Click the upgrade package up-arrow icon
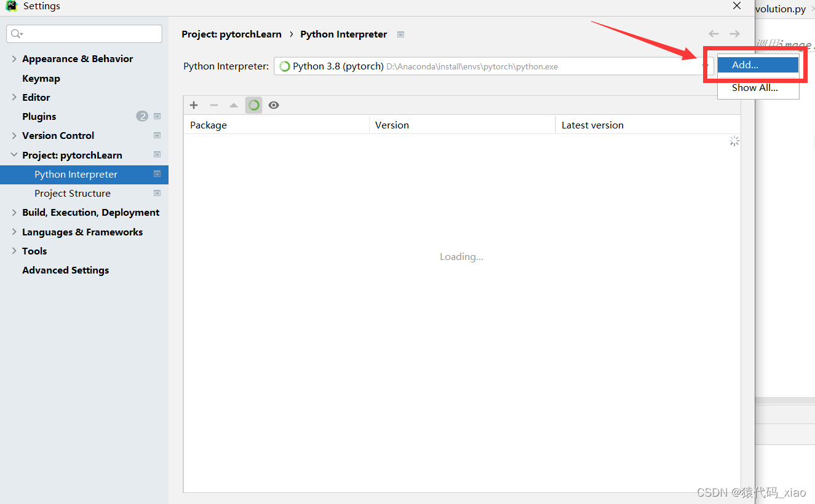This screenshot has height=504, width=815. pyautogui.click(x=234, y=105)
